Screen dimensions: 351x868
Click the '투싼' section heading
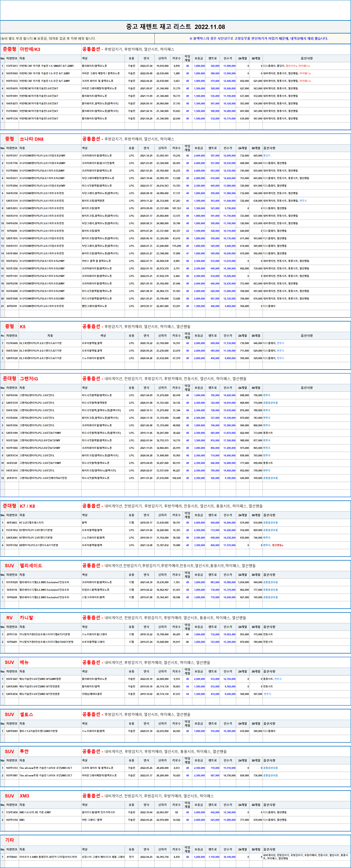tap(24, 751)
